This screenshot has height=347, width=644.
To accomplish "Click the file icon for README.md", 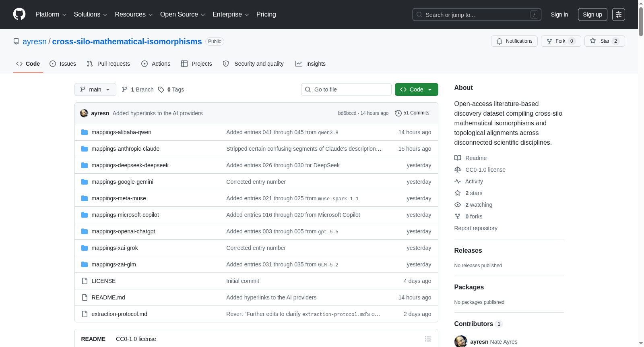I will (85, 297).
